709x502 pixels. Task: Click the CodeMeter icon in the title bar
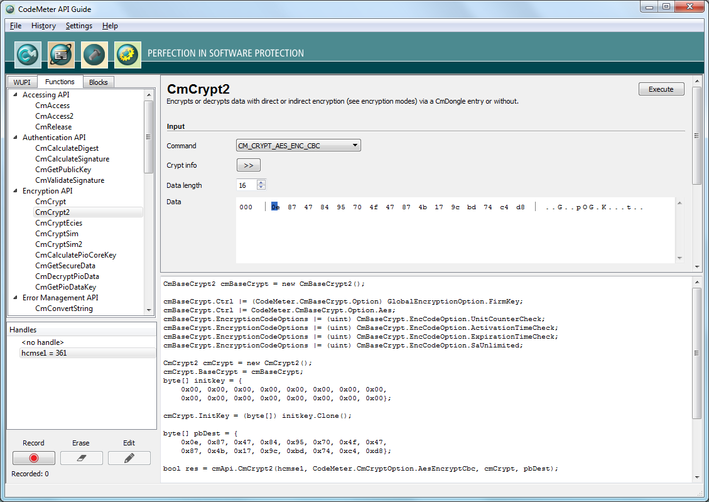coord(9,9)
